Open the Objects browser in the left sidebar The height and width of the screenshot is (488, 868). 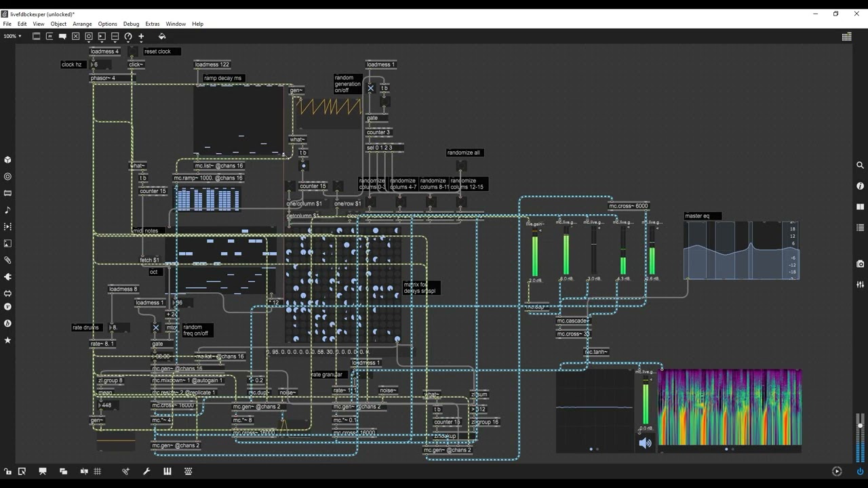coord(7,160)
